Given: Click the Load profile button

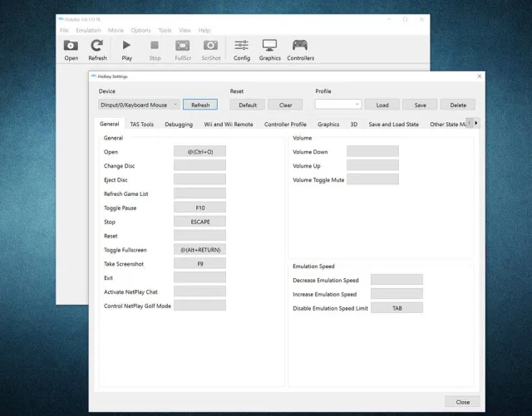Looking at the screenshot, I should [382, 105].
